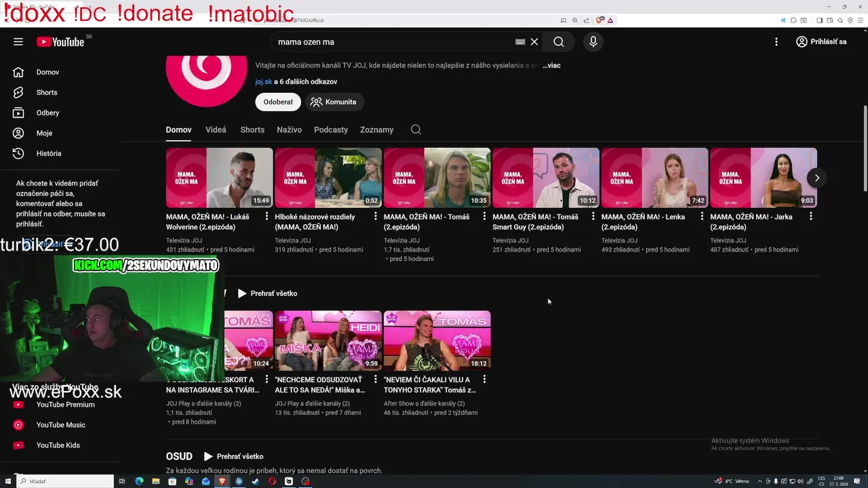
Task: Focus the YouTube search input field
Action: 393,41
